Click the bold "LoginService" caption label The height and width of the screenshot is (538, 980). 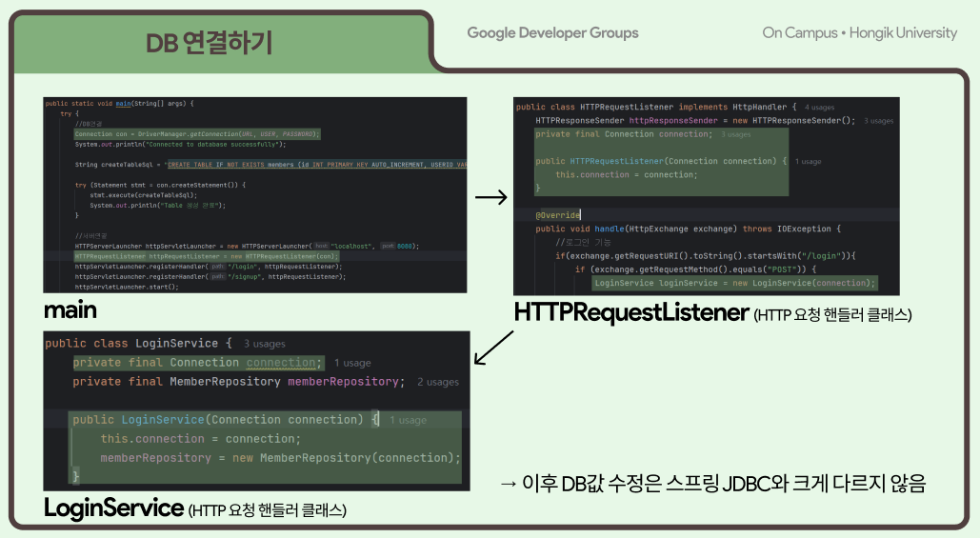point(113,508)
